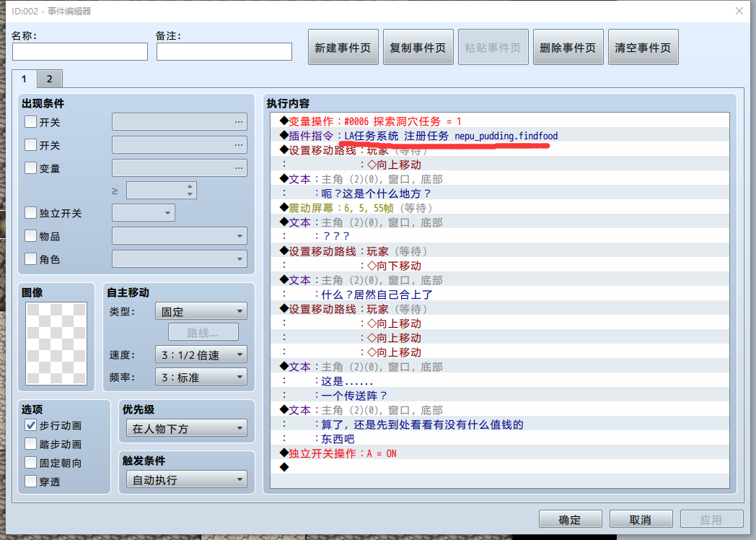Select the 东西吧 dialogue line
This screenshot has height=540, width=756.
pyautogui.click(x=499, y=439)
